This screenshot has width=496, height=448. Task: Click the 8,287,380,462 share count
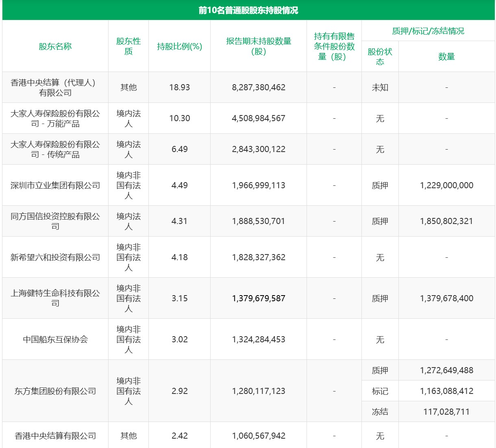259,87
